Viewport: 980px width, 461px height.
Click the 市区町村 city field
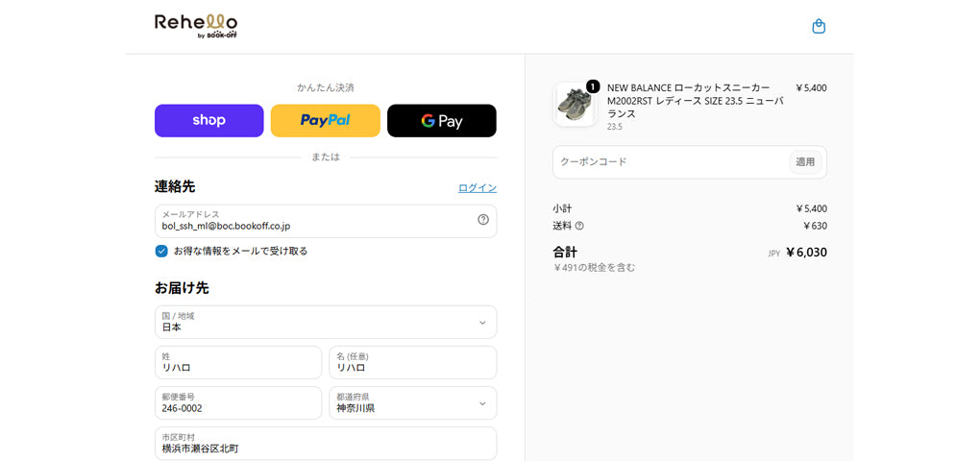click(x=326, y=443)
